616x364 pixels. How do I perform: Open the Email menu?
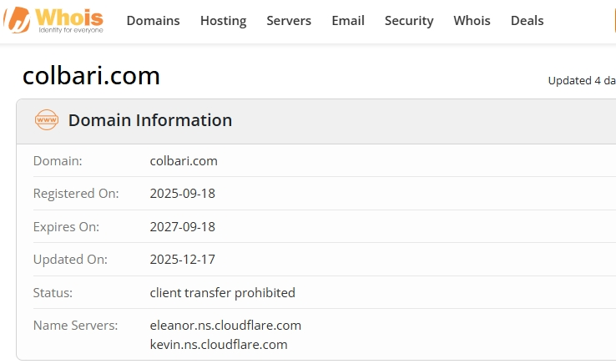[x=348, y=20]
